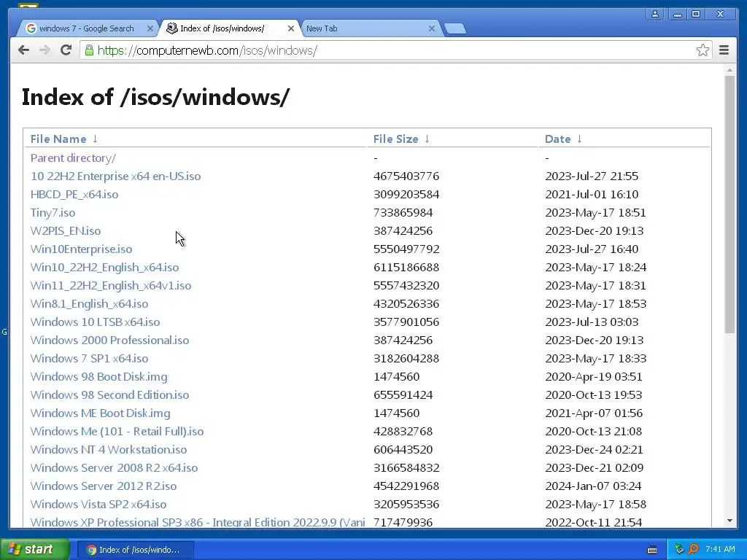The image size is (747, 560).
Task: Click the orange magnifier system tray icon
Action: pos(693,549)
